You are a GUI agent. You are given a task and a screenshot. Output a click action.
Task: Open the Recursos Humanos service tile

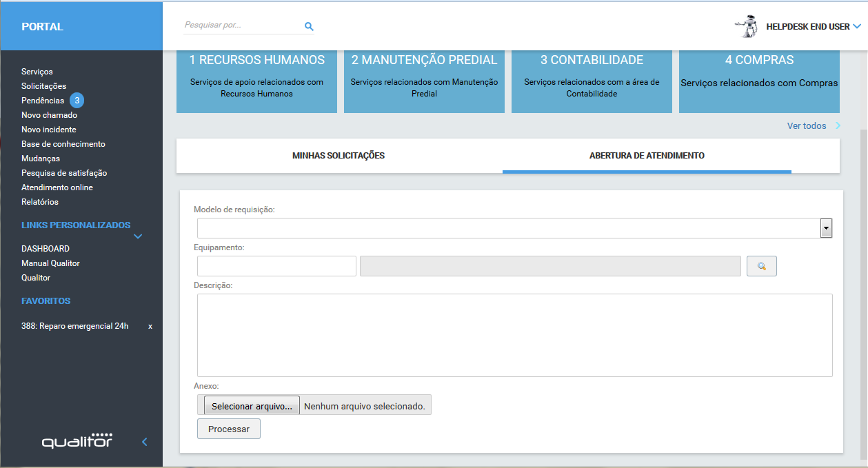pyautogui.click(x=256, y=81)
